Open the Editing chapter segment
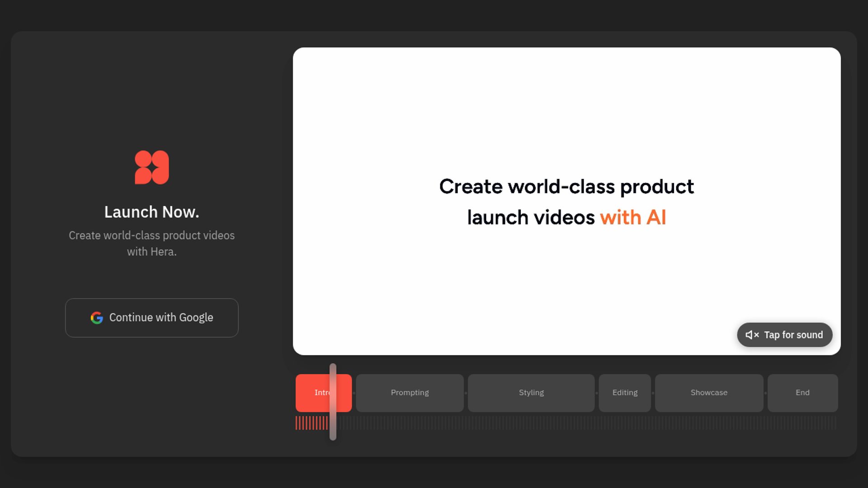 pos(624,393)
